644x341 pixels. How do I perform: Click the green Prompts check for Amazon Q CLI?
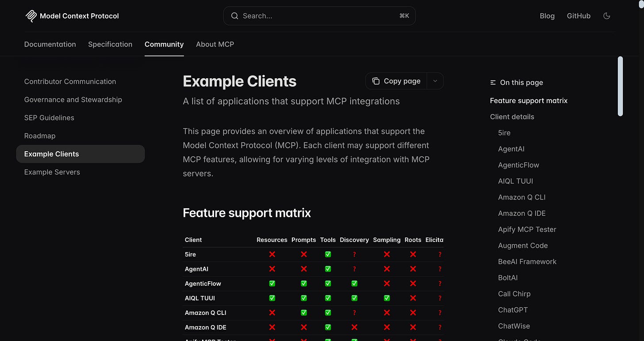click(x=304, y=313)
